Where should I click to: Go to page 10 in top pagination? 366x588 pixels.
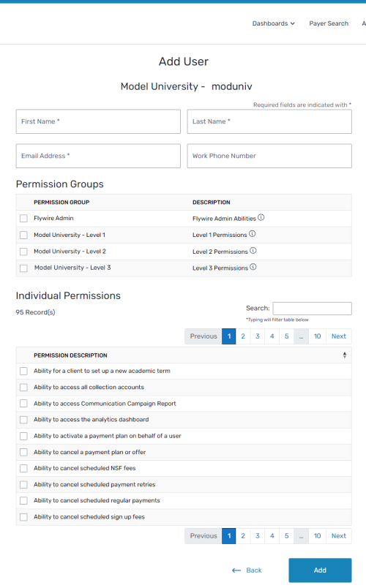point(317,336)
